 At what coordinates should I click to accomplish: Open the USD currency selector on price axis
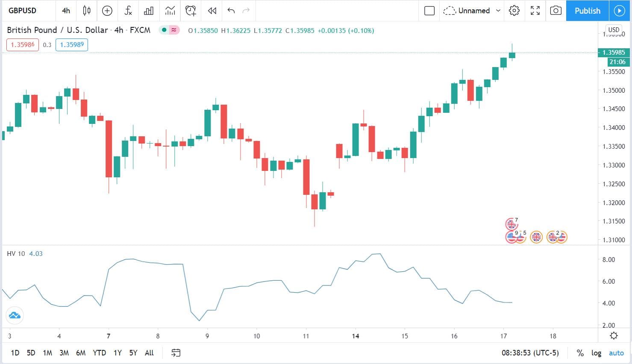614,30
